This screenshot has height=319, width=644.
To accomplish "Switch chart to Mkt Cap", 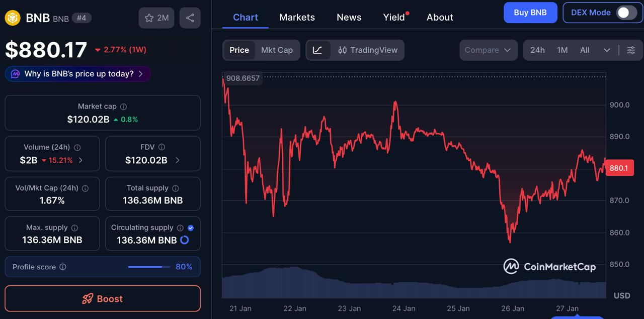I will point(277,50).
